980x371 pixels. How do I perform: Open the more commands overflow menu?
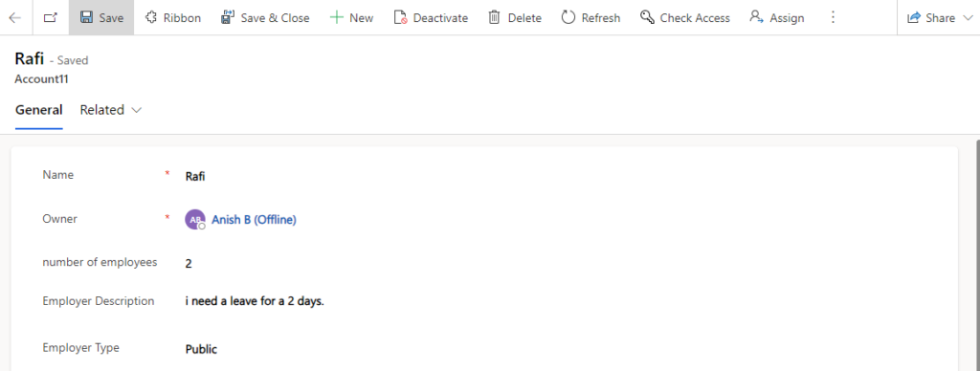coord(833,17)
